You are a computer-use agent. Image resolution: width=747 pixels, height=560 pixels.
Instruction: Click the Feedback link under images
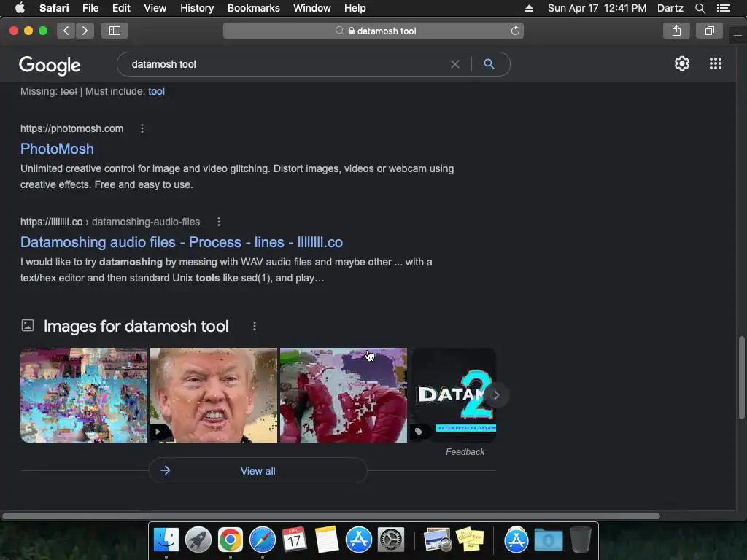pyautogui.click(x=465, y=452)
